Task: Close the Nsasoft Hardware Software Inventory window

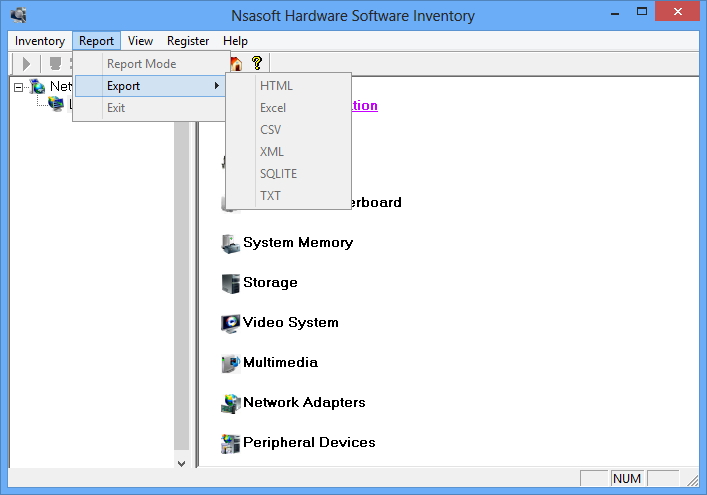Action: (x=677, y=12)
